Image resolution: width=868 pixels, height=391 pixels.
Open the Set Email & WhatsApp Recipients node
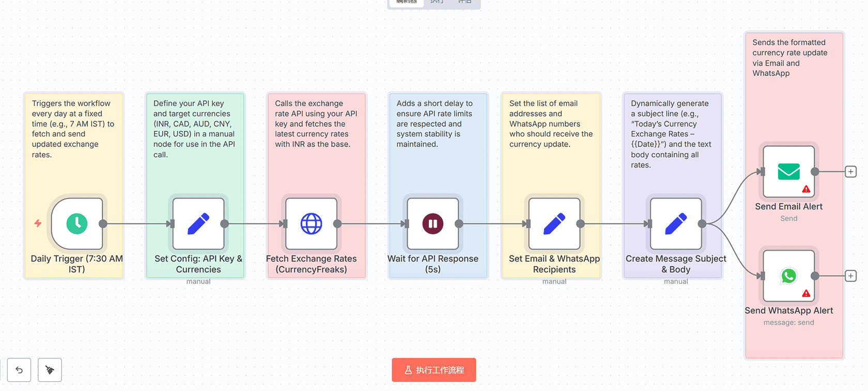point(554,224)
